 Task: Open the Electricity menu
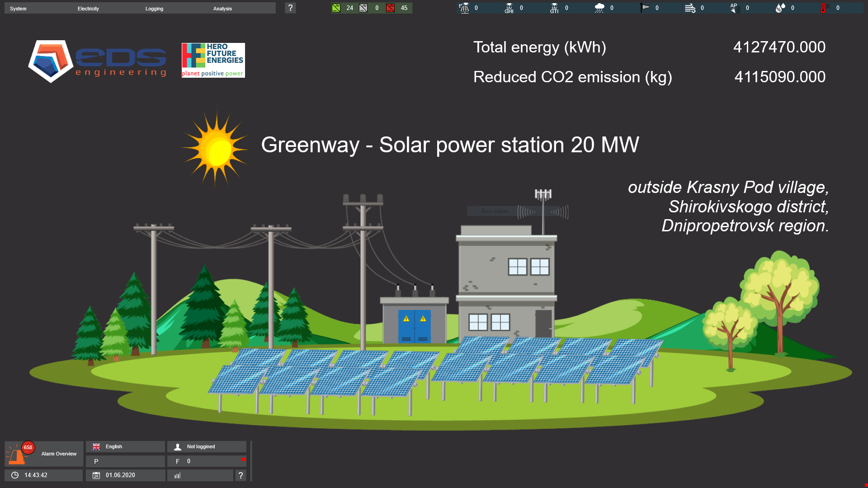(88, 9)
